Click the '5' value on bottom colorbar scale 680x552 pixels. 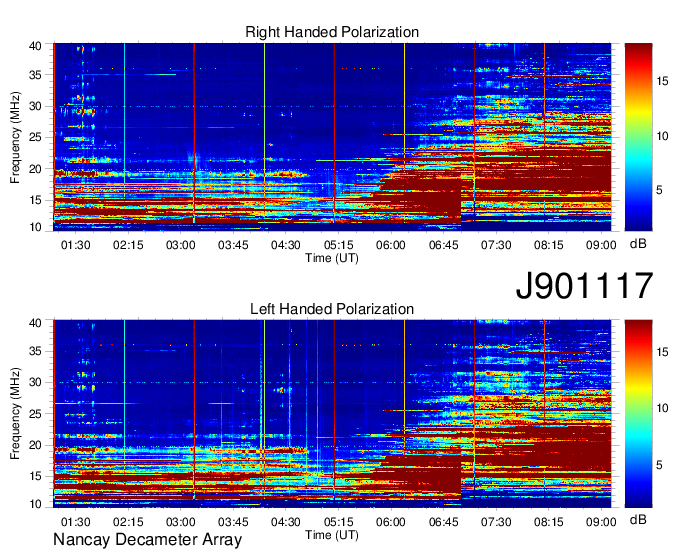point(659,465)
